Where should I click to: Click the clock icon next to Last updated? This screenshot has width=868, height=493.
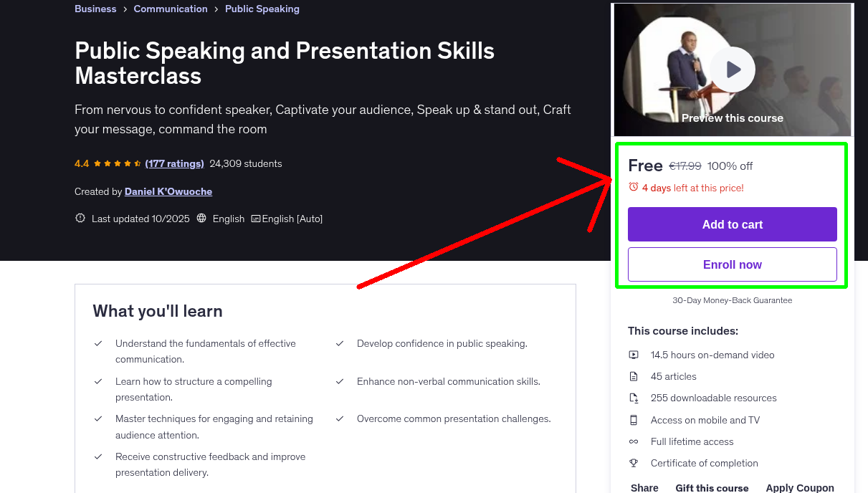pyautogui.click(x=80, y=219)
